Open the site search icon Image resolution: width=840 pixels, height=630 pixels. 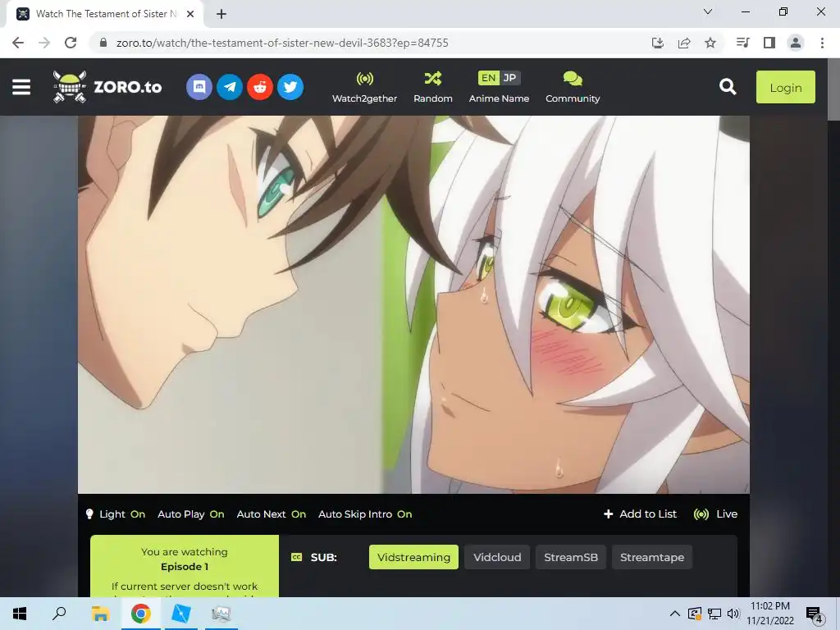728,87
